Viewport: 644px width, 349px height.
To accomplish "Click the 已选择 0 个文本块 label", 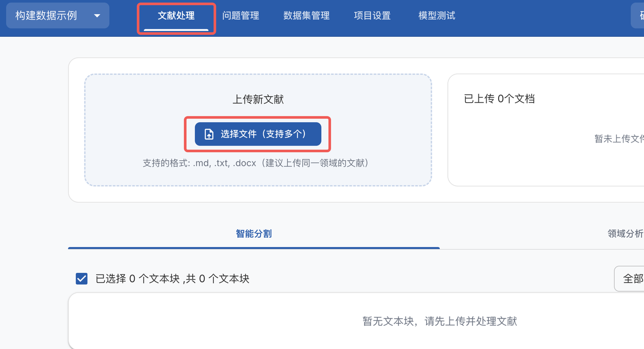I will click(x=172, y=278).
